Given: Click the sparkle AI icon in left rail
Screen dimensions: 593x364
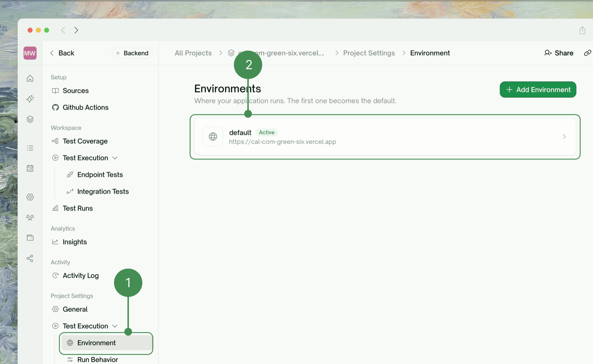Looking at the screenshot, I should (30, 99).
